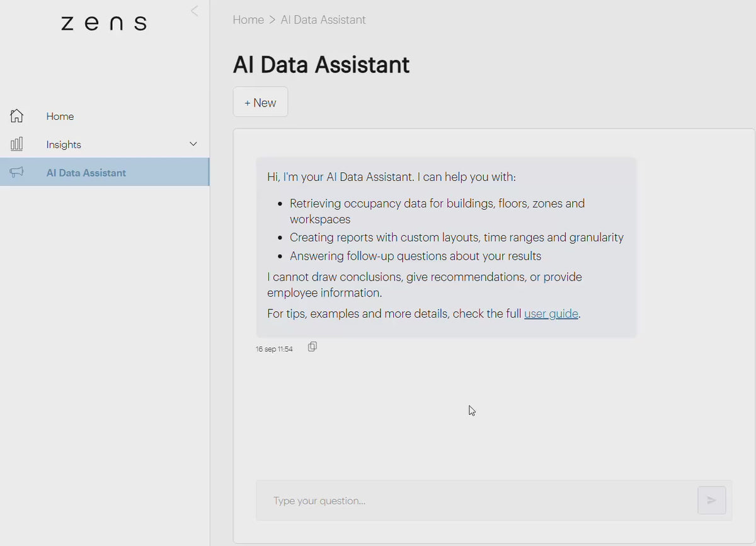Screen dimensions: 756x546
Task: Open the user guide link
Action: pos(551,313)
